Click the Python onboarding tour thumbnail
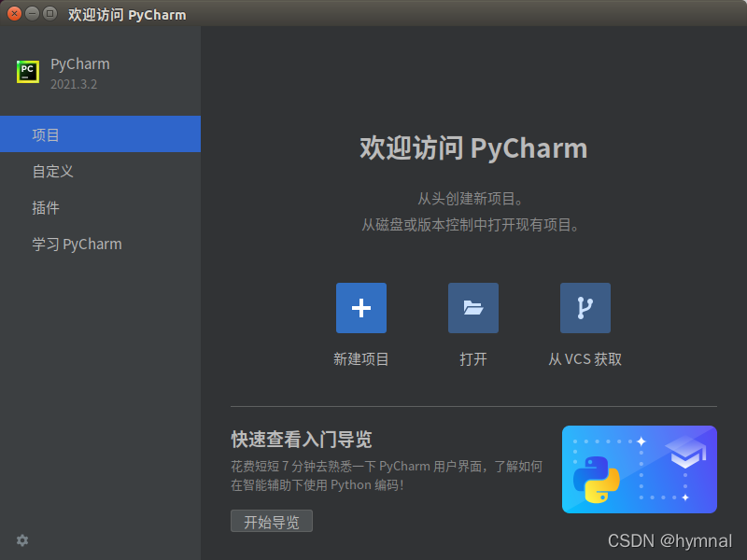The width and height of the screenshot is (747, 560). [640, 469]
